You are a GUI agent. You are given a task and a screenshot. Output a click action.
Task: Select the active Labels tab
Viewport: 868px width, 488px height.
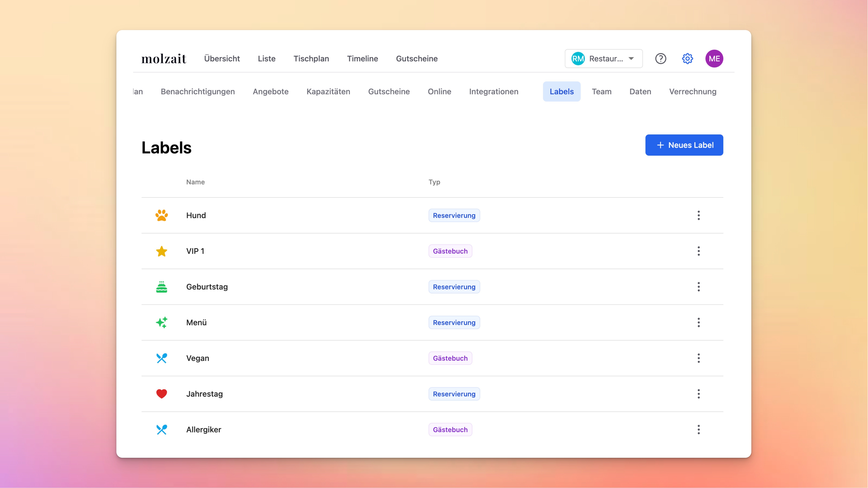561,91
